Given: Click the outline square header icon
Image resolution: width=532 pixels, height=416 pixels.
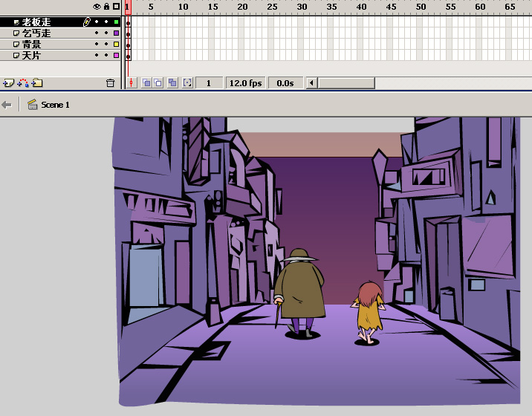Looking at the screenshot, I should (x=116, y=7).
